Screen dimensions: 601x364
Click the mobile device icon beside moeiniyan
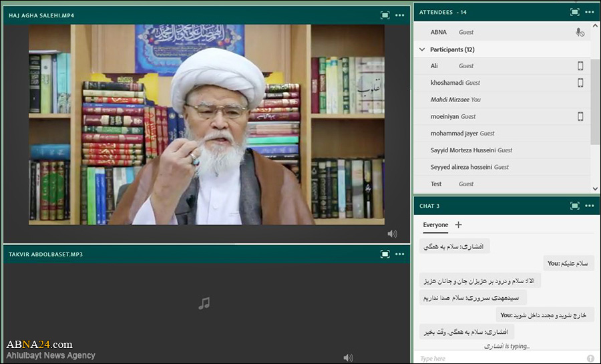(x=580, y=116)
